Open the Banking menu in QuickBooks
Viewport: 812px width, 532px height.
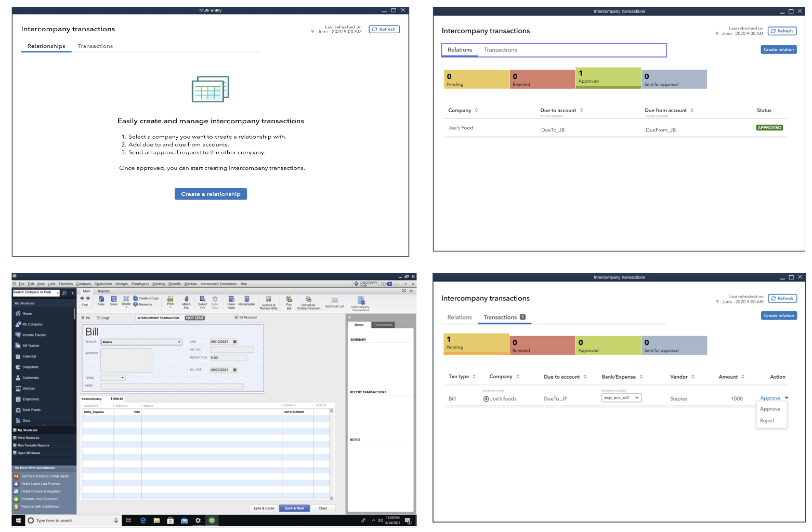[159, 284]
